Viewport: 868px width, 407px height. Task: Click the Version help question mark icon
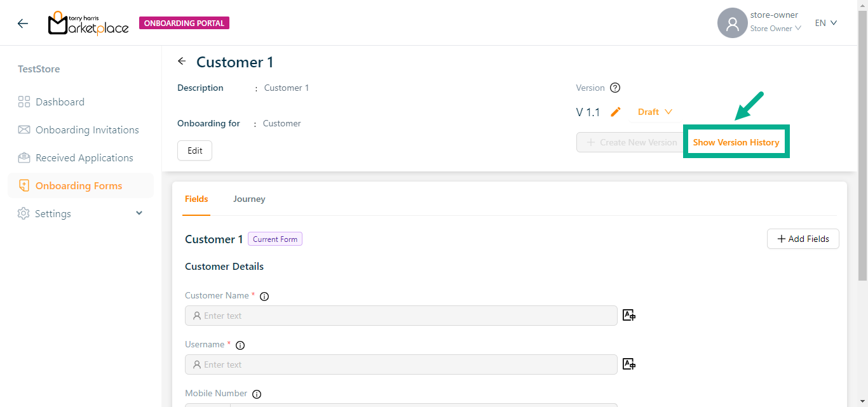614,88
